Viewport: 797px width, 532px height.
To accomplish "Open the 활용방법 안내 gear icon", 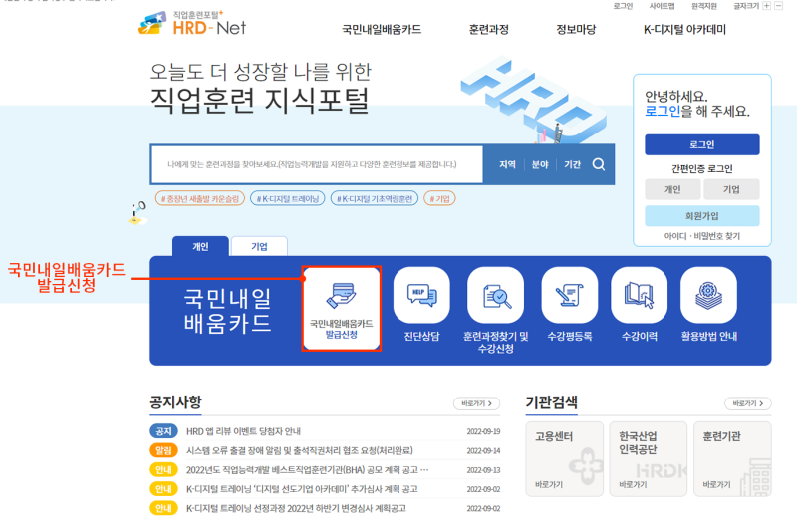I will coord(708,295).
